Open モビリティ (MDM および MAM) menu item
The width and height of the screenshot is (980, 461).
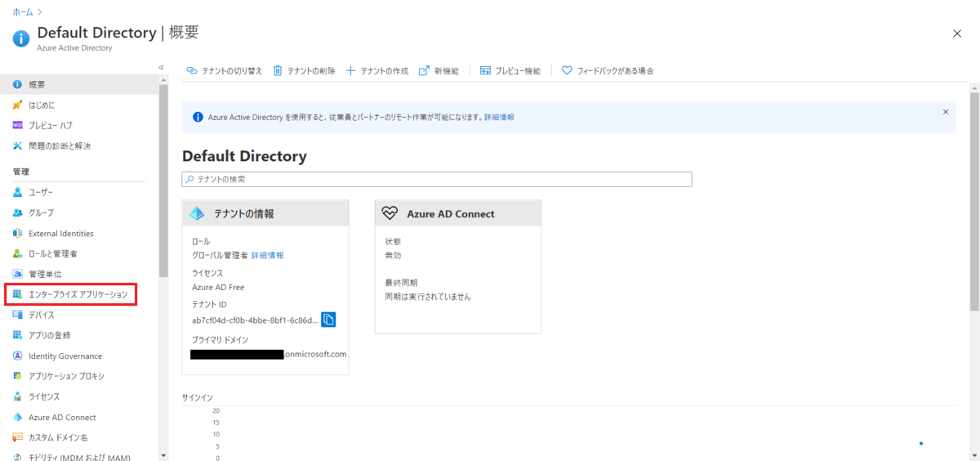click(x=79, y=457)
